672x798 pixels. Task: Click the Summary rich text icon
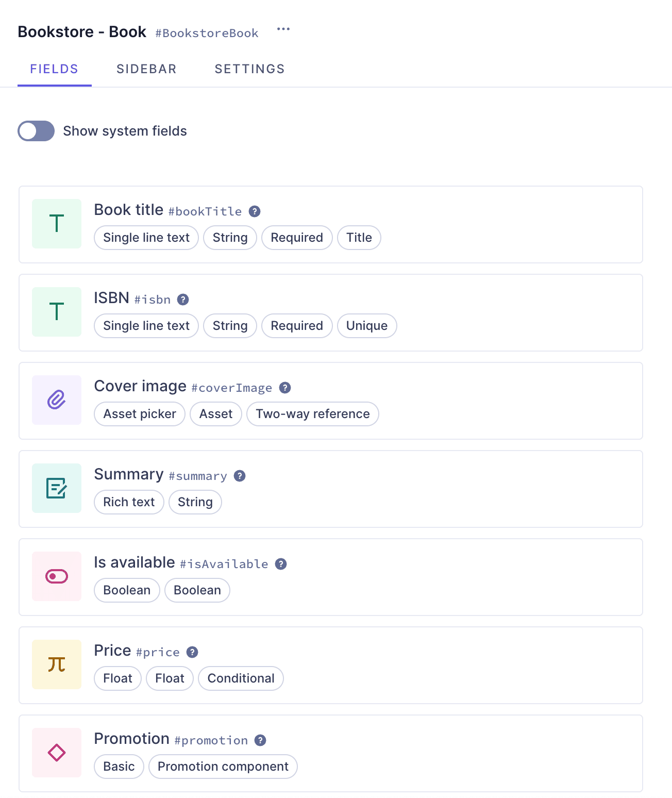[57, 488]
